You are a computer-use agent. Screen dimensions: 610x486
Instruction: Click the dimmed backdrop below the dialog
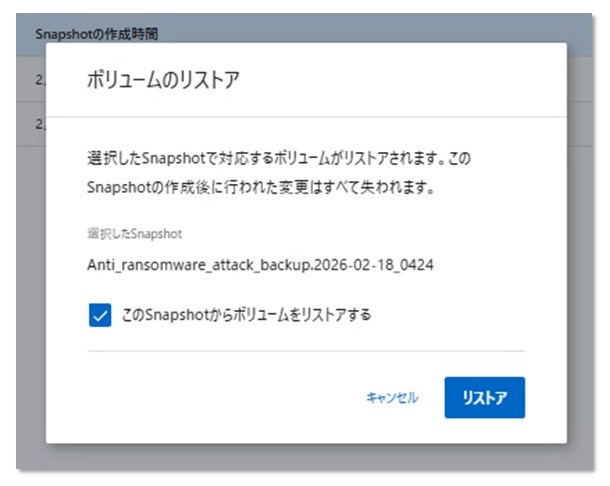point(300,456)
